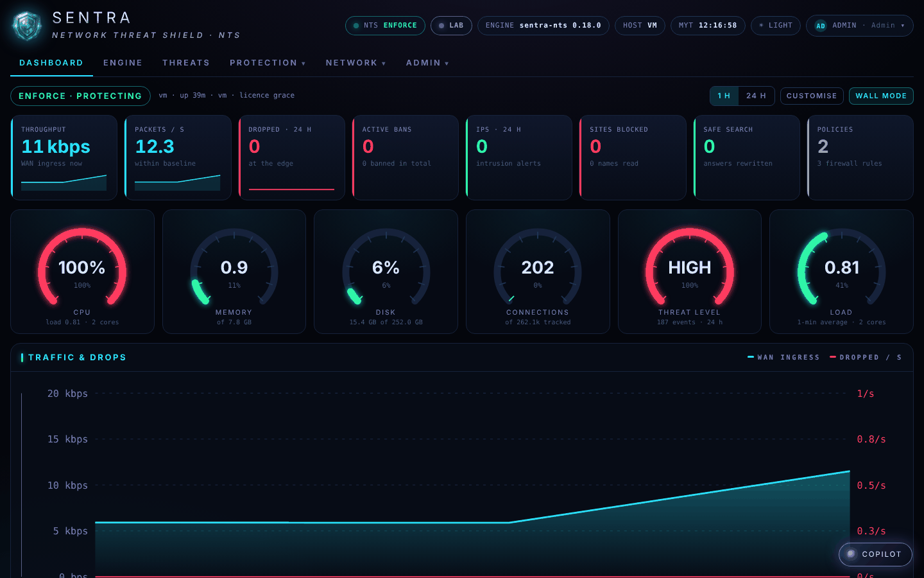This screenshot has width=924, height=578.
Task: Select the 24 H time range
Action: (757, 96)
